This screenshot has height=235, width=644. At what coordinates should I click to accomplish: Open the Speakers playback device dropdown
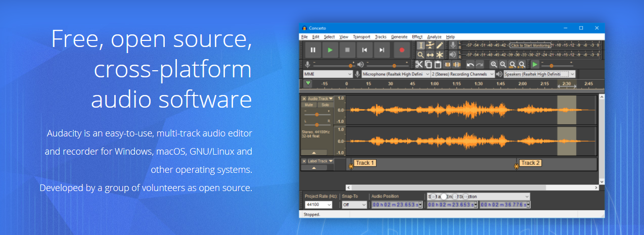[539, 74]
